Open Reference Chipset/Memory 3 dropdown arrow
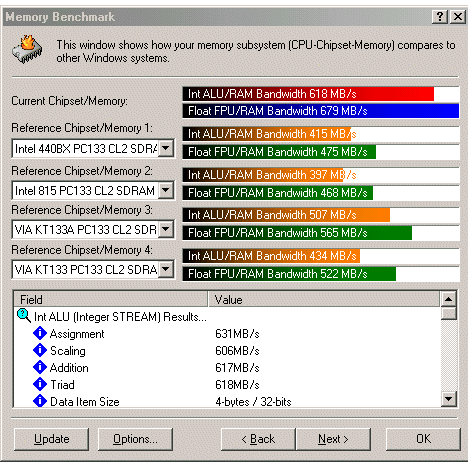468x464 pixels. coord(166,229)
